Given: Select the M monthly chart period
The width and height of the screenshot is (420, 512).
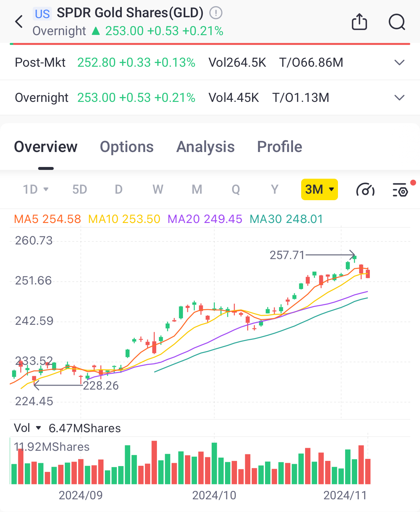Looking at the screenshot, I should coord(197,189).
